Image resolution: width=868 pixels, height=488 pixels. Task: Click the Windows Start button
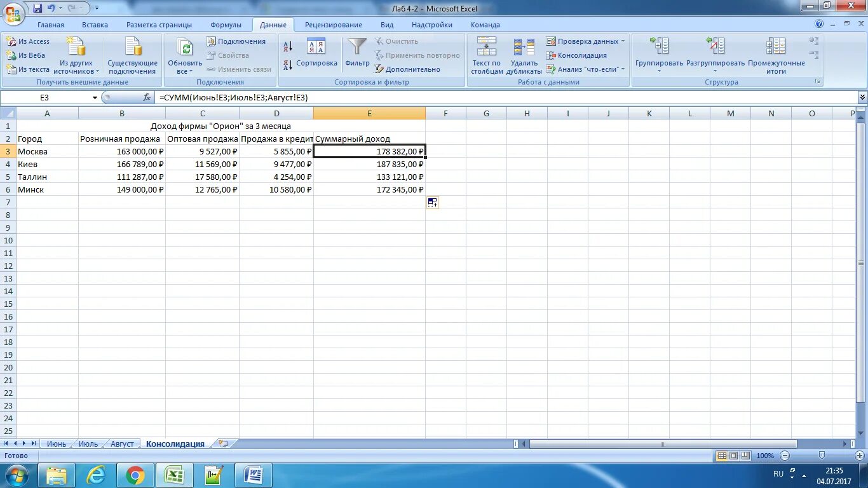click(17, 475)
